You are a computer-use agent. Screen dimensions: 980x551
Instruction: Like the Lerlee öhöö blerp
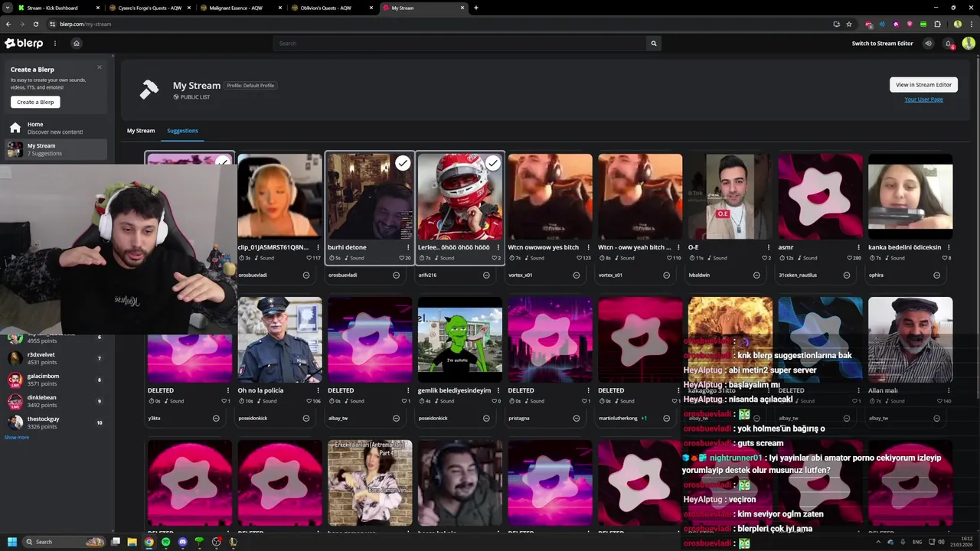click(x=494, y=258)
